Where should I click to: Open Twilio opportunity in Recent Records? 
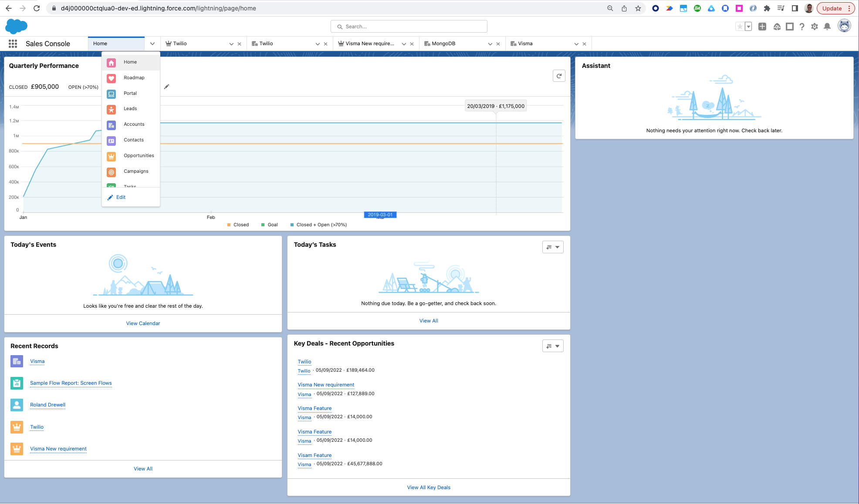coord(37,427)
